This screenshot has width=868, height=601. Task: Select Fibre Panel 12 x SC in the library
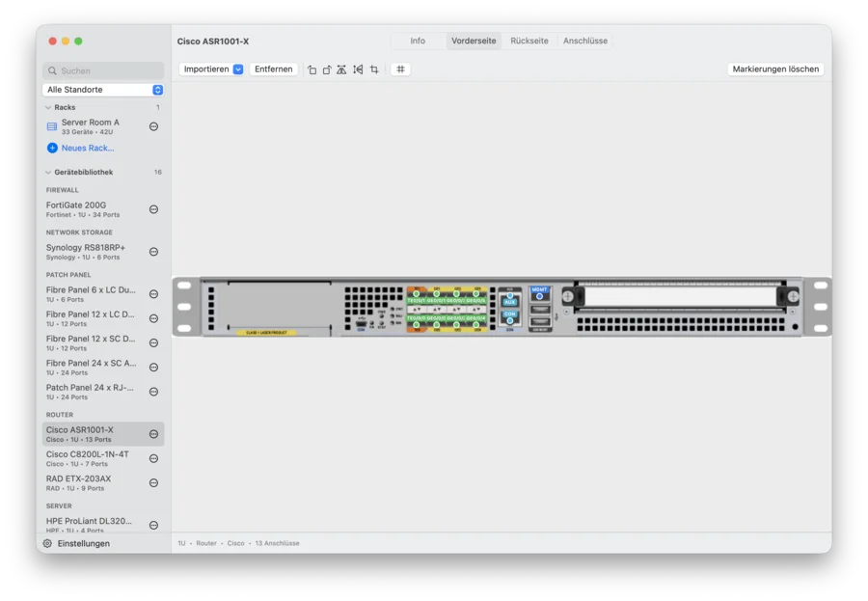pyautogui.click(x=103, y=342)
